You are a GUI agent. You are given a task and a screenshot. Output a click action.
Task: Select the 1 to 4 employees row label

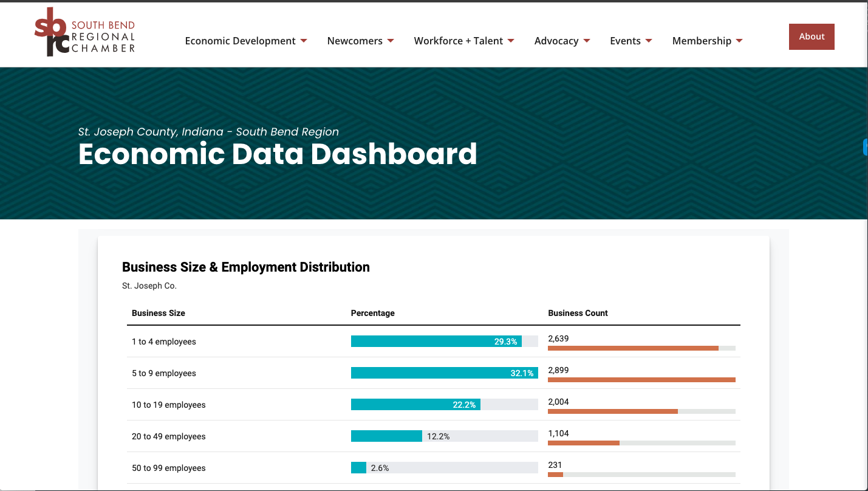164,342
